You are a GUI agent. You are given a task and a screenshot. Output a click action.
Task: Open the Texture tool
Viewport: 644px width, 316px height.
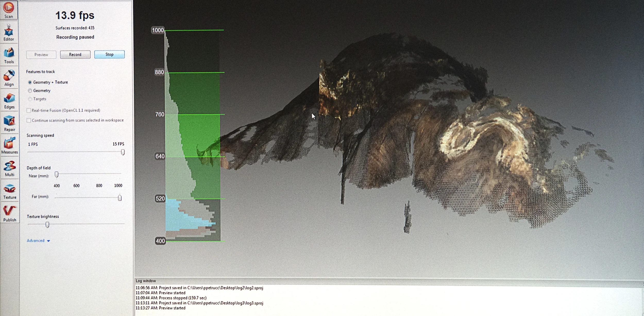tap(10, 191)
